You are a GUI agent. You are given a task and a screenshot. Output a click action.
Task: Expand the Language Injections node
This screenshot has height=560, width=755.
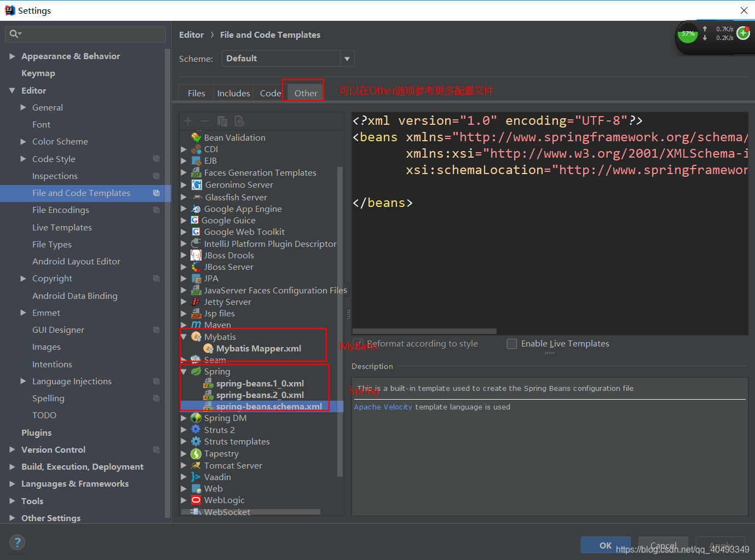(x=23, y=381)
